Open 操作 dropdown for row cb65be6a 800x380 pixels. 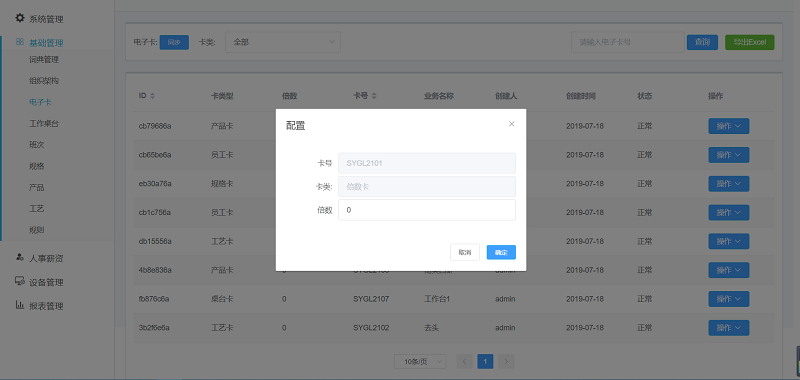[729, 155]
